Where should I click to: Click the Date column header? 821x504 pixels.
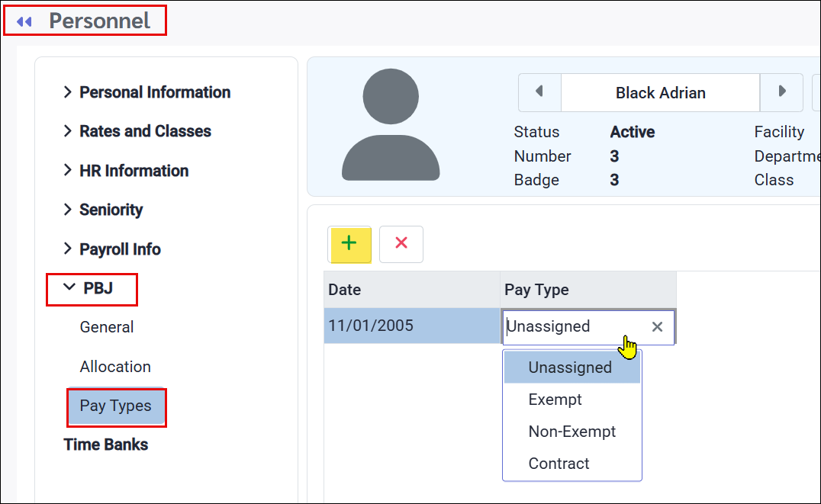[411, 290]
